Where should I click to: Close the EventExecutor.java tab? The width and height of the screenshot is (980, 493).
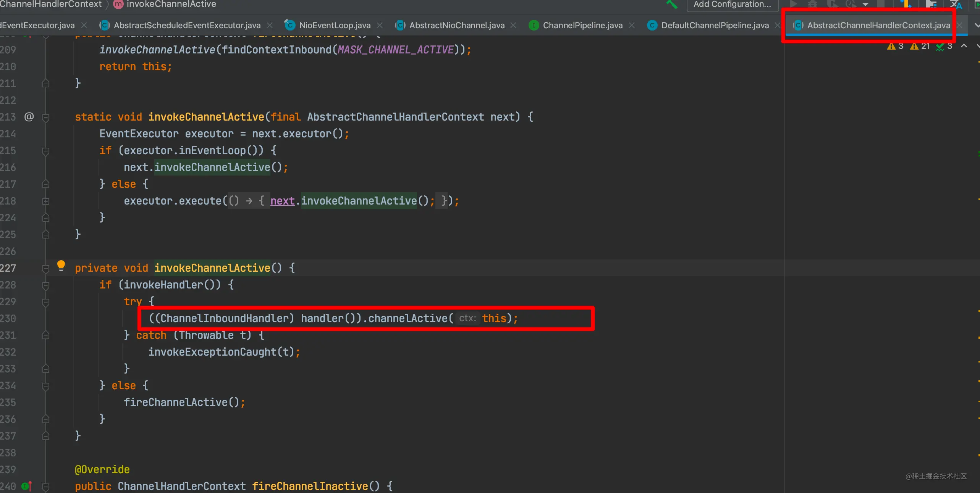84,25
